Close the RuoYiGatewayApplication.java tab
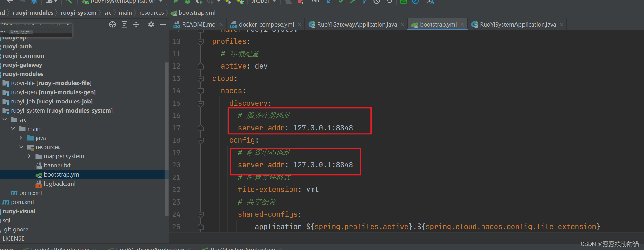Screen dimensions: 644x250 402,24
